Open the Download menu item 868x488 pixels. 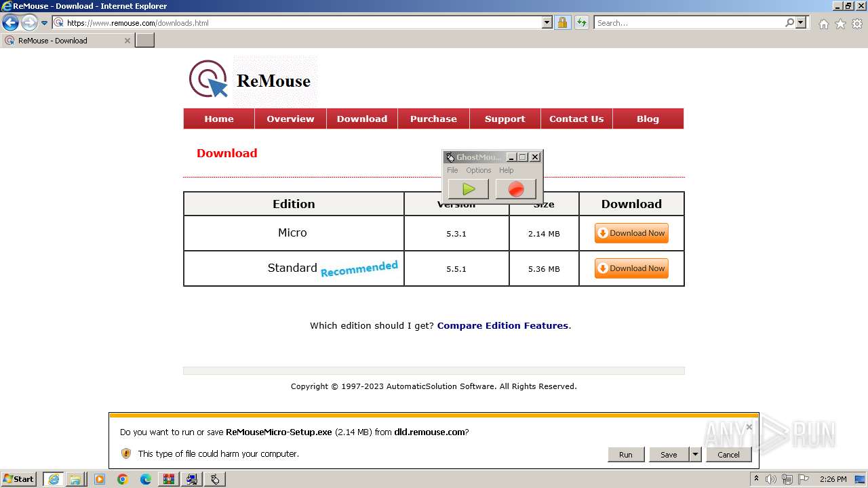click(362, 119)
